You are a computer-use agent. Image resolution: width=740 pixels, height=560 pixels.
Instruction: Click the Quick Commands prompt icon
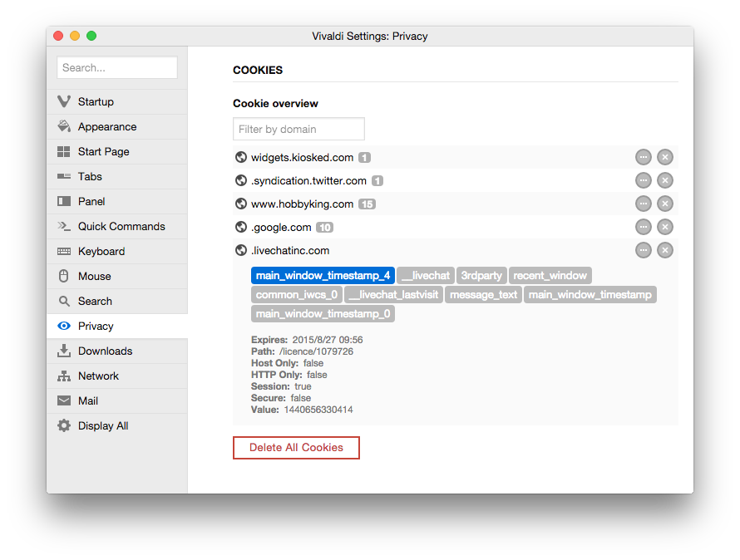pyautogui.click(x=64, y=226)
